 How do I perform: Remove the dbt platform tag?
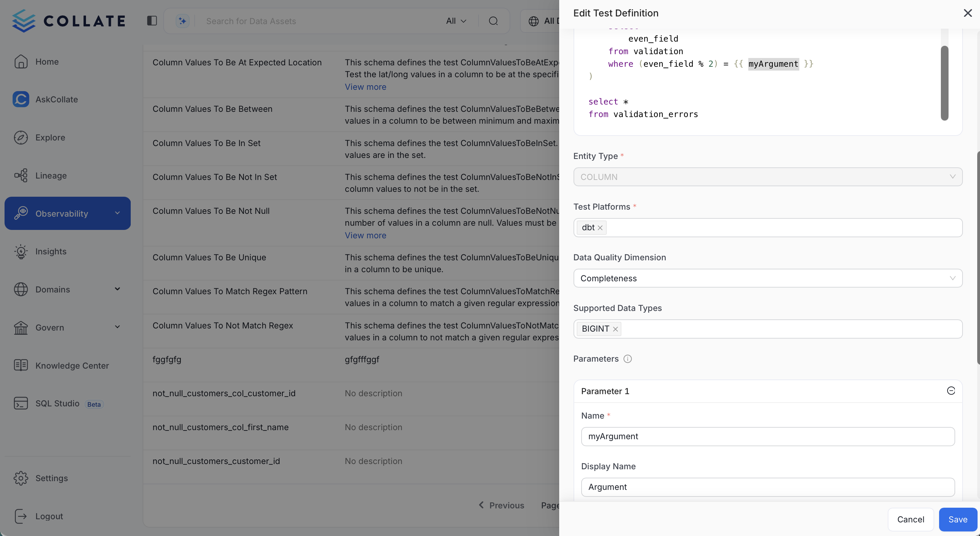[600, 228]
